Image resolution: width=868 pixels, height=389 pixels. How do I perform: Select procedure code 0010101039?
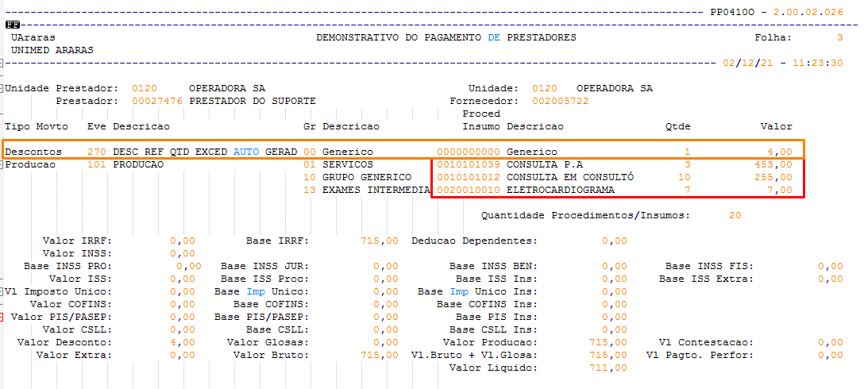click(469, 164)
